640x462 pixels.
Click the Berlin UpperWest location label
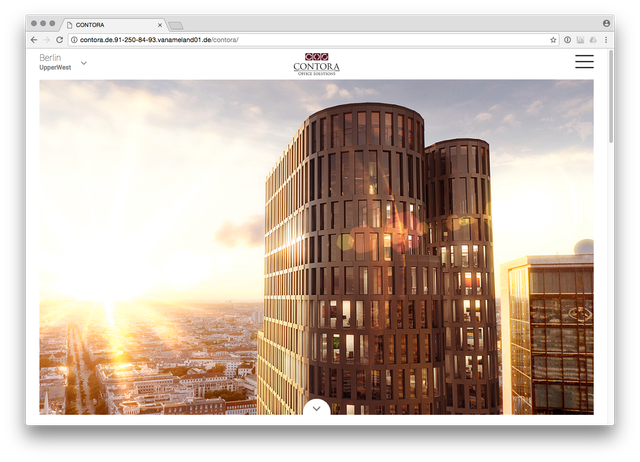(x=55, y=62)
